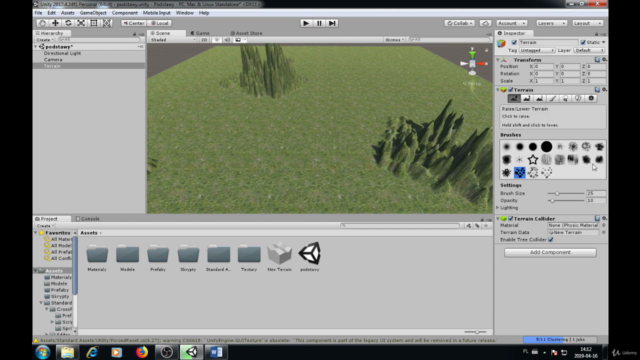Open the podstawy scene asset
Viewport: 640px width, 360px height.
click(309, 257)
